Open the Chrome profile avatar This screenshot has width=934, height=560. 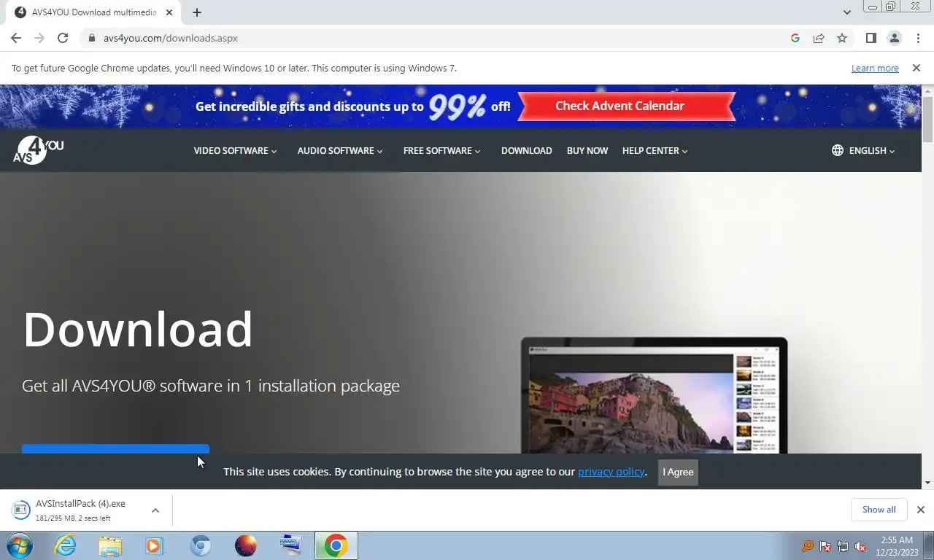click(x=894, y=38)
